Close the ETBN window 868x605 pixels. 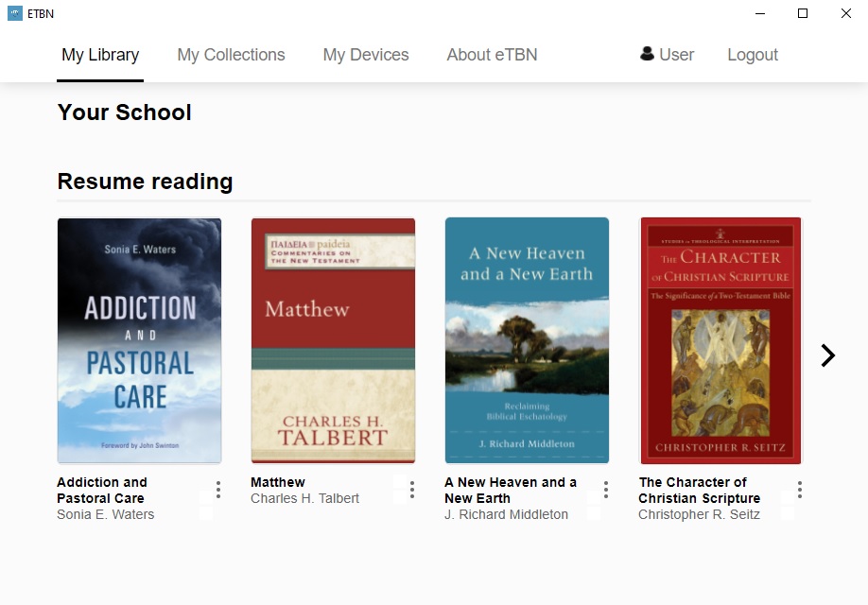pos(846,13)
